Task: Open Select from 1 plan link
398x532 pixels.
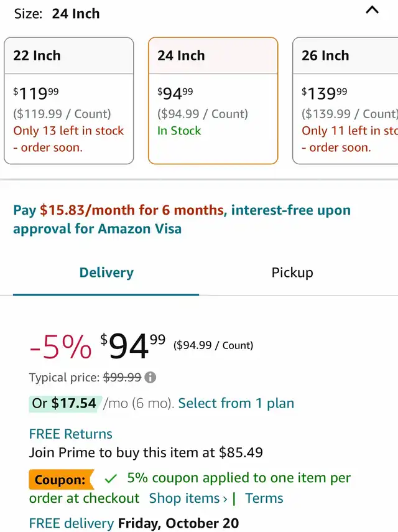Action: click(236, 403)
